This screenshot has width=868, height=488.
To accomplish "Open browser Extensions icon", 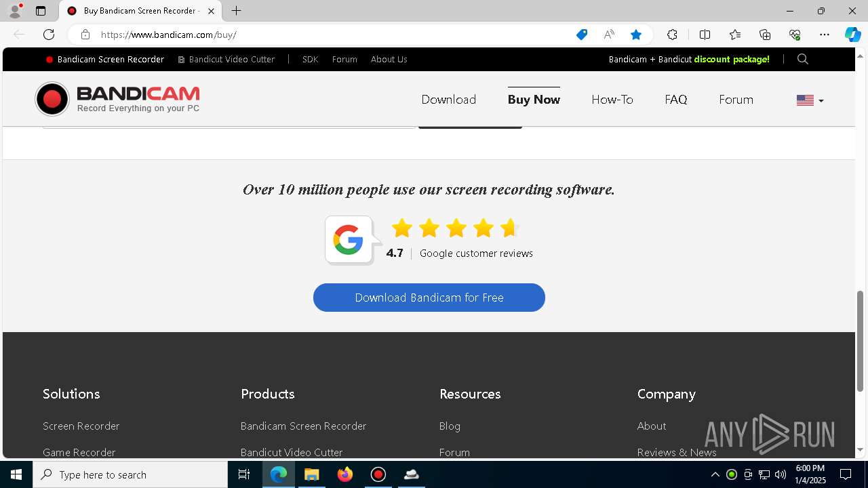I will coord(672,35).
